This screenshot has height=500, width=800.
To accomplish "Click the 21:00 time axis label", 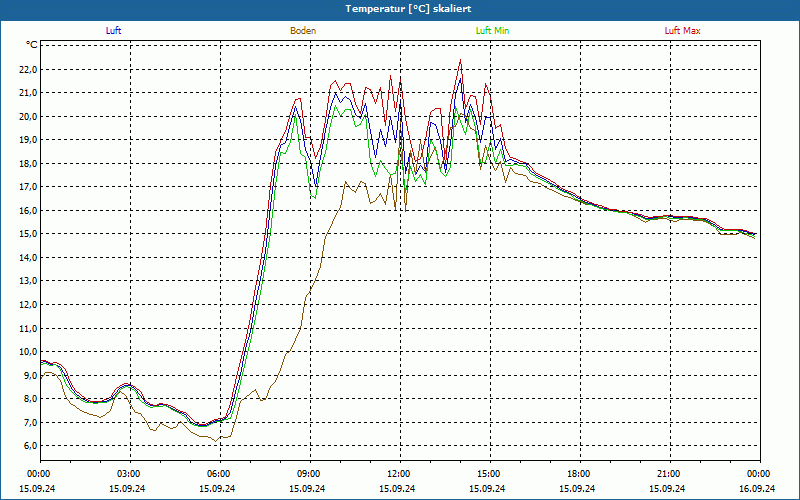I will point(670,474).
